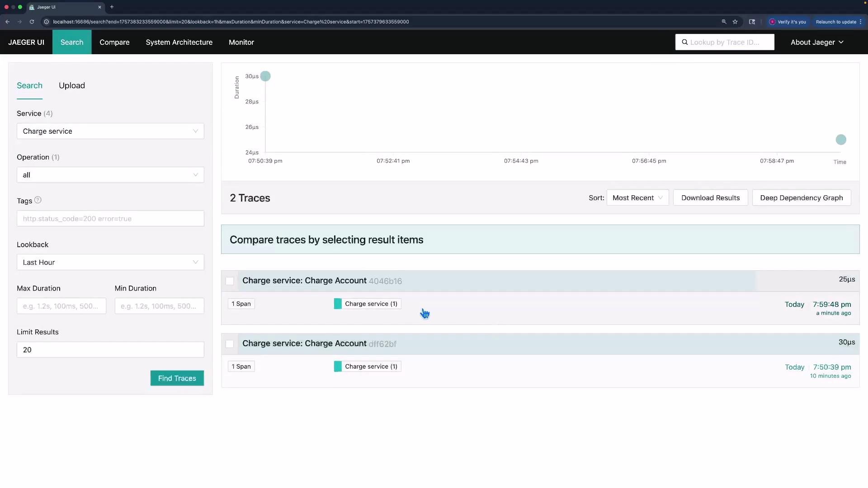The height and width of the screenshot is (488, 868).
Task: Click the 30µs duration label of dff62bf
Action: pos(847,342)
